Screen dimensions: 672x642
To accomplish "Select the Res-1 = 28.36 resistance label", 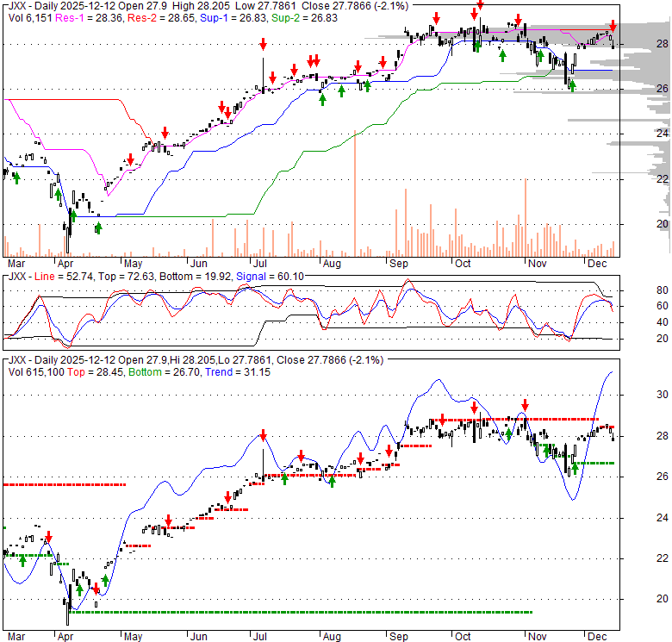I will coord(93,16).
